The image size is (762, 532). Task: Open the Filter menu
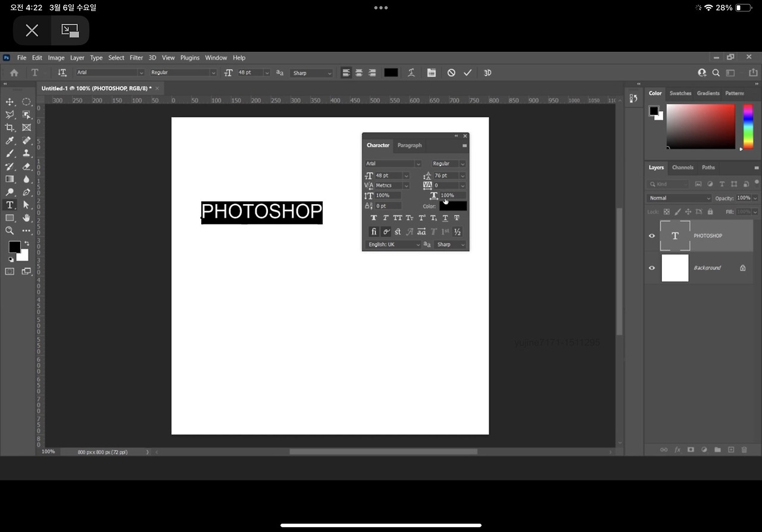point(136,58)
